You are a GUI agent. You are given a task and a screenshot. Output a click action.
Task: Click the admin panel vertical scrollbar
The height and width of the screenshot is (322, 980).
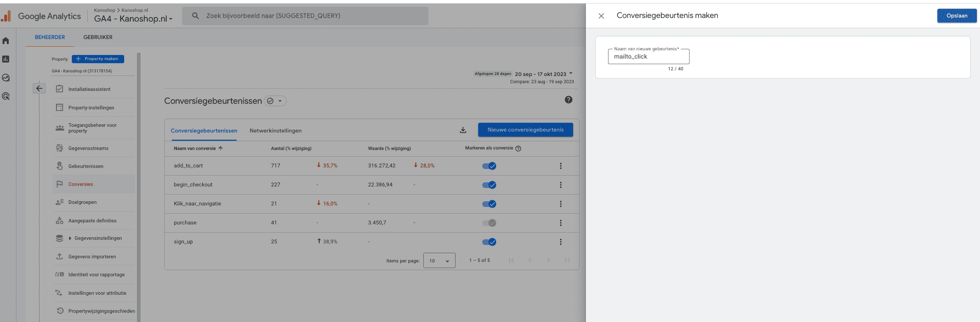[139, 187]
